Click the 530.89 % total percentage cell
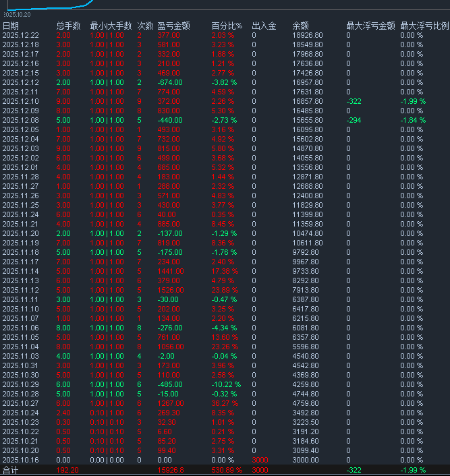450x476 pixels. pyautogui.click(x=226, y=469)
